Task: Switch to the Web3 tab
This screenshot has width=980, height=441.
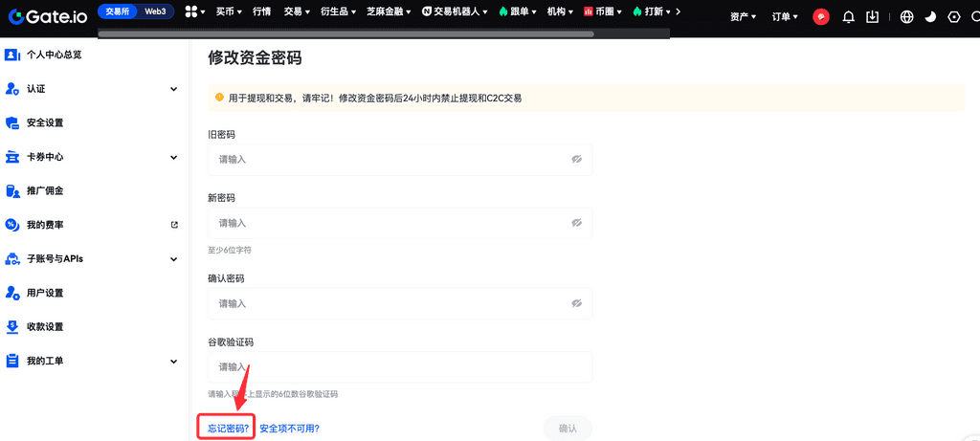Action: (154, 11)
